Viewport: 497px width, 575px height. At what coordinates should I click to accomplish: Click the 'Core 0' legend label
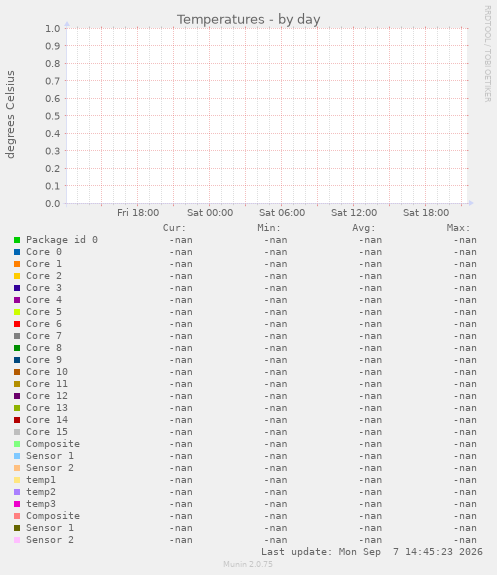(x=44, y=252)
